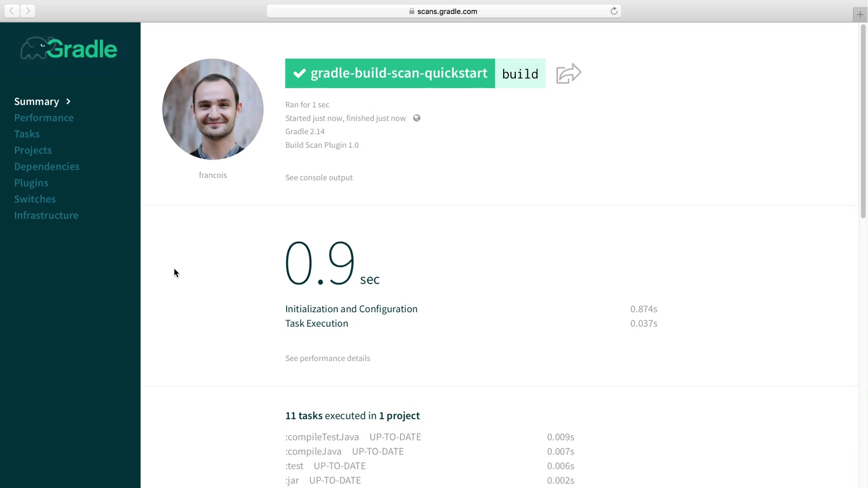The image size is (868, 488).
Task: Click the Gradle 2.14 version text
Action: (x=305, y=131)
